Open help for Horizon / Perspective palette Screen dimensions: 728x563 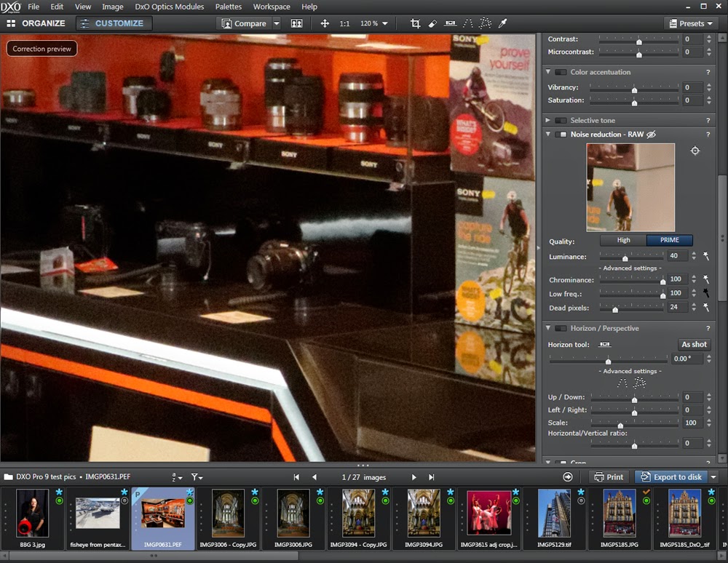(708, 328)
